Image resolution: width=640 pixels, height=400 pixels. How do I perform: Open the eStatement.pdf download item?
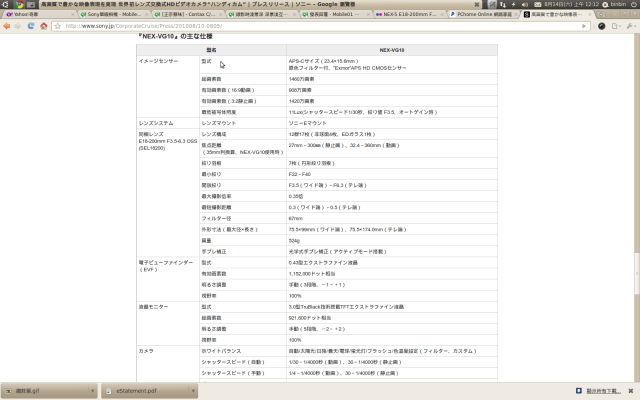pyautogui.click(x=145, y=391)
